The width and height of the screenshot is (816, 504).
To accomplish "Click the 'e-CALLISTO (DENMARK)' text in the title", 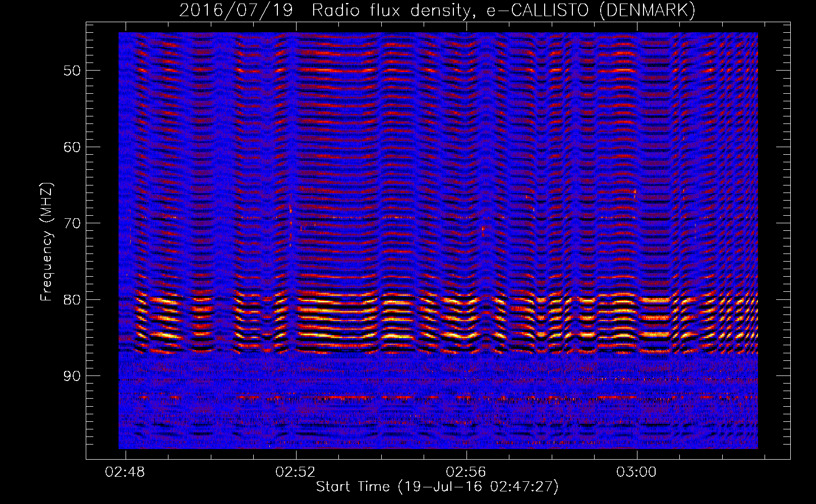I will coord(592,11).
